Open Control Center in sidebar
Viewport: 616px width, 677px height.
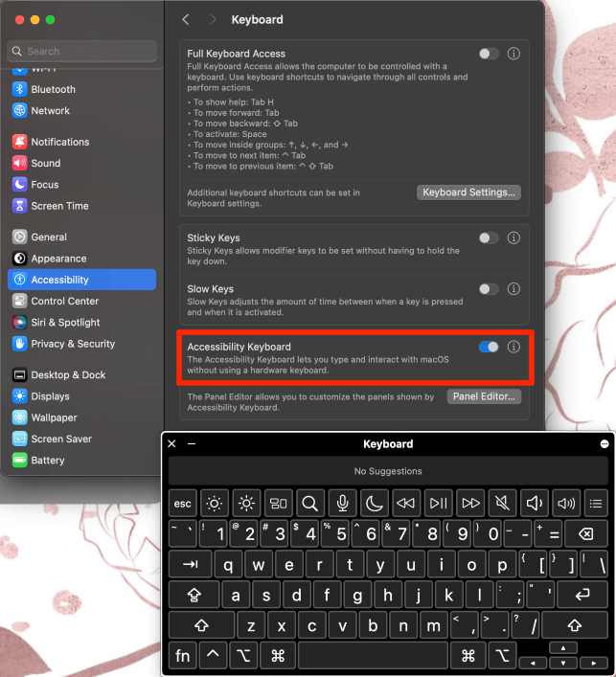(82, 301)
